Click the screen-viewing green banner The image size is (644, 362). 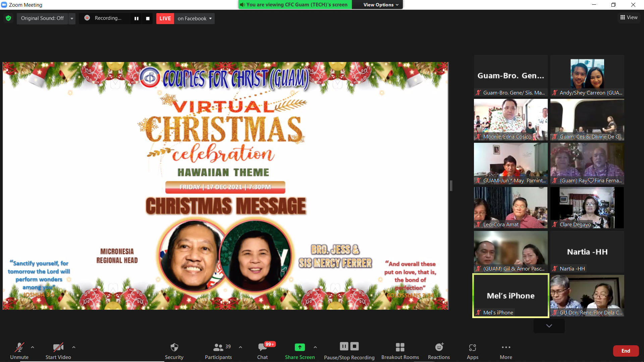(x=295, y=5)
